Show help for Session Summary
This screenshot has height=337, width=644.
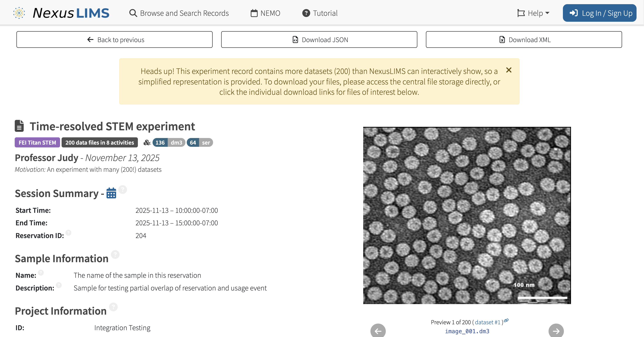click(x=123, y=189)
